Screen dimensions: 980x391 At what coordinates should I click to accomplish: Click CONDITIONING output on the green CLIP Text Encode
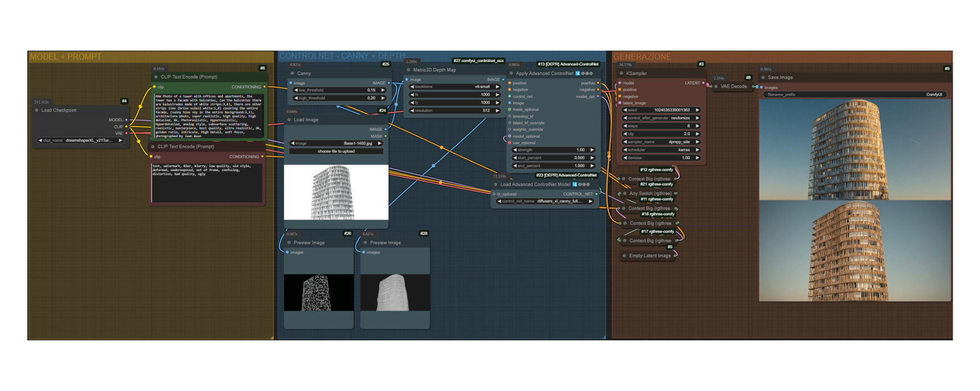265,87
